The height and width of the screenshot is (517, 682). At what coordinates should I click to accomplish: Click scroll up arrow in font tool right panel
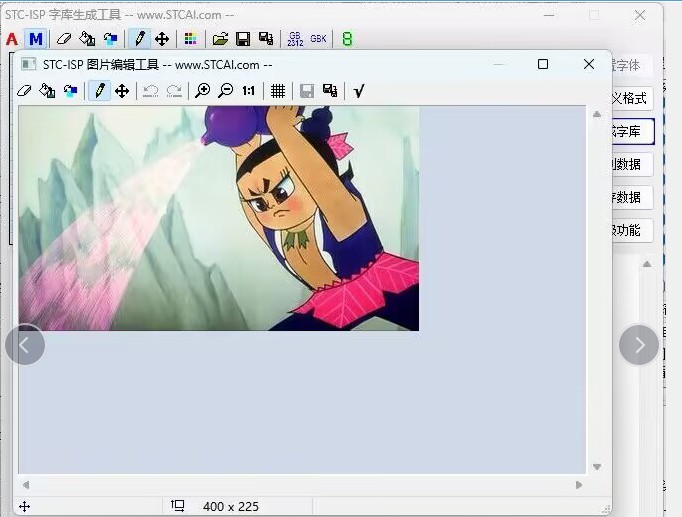click(647, 264)
